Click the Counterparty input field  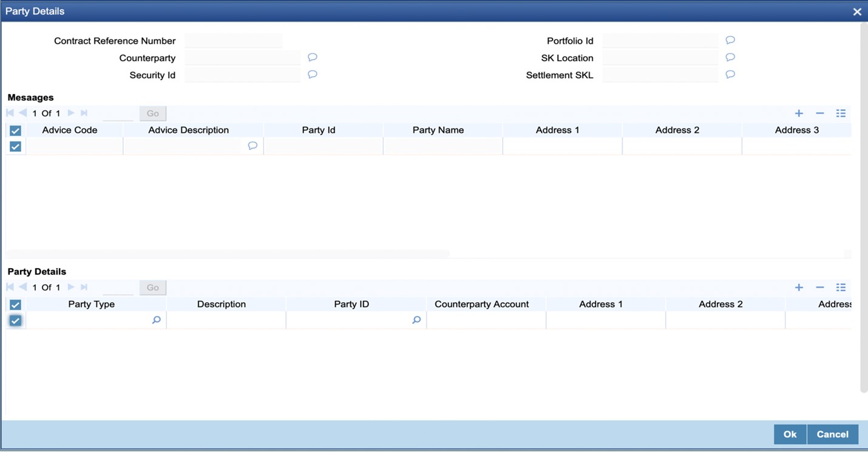(243, 58)
